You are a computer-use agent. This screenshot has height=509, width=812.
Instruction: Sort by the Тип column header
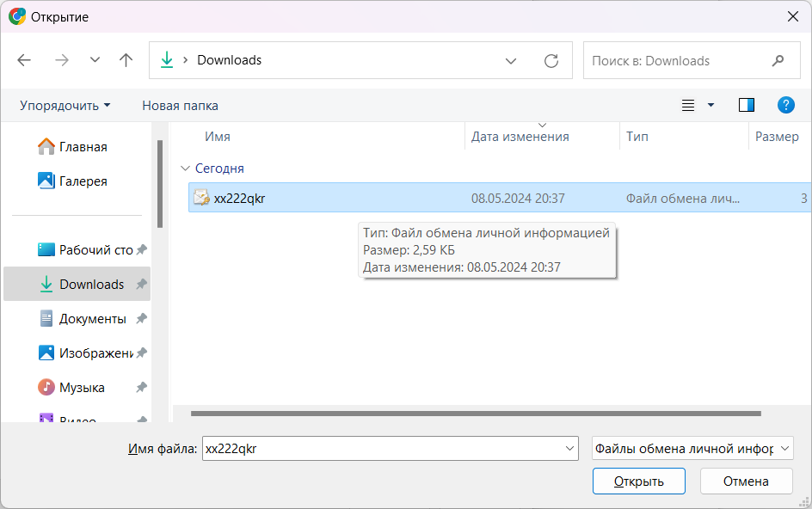coord(637,137)
